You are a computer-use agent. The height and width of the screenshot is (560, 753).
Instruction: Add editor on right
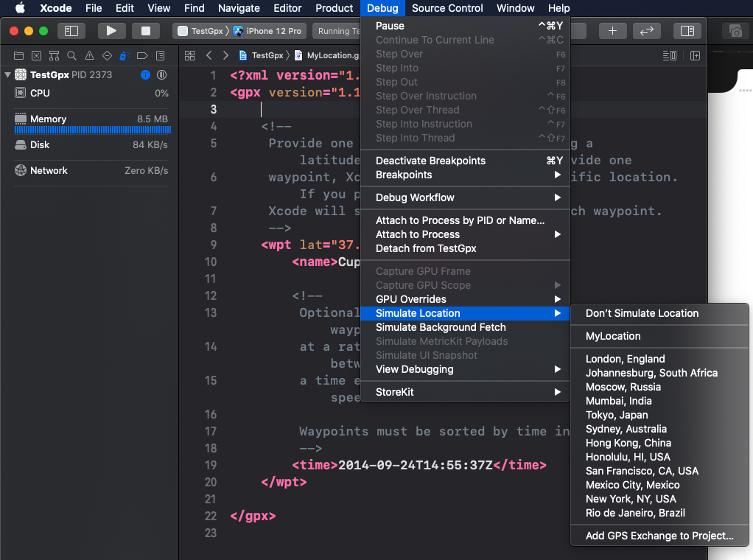tap(695, 56)
